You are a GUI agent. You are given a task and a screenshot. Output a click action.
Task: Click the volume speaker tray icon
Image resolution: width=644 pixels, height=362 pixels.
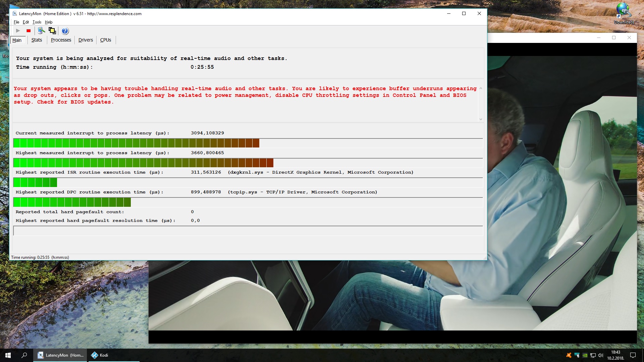[601, 355]
